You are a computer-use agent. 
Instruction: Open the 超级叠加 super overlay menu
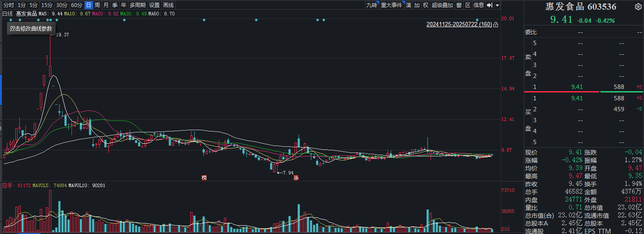(x=442, y=5)
